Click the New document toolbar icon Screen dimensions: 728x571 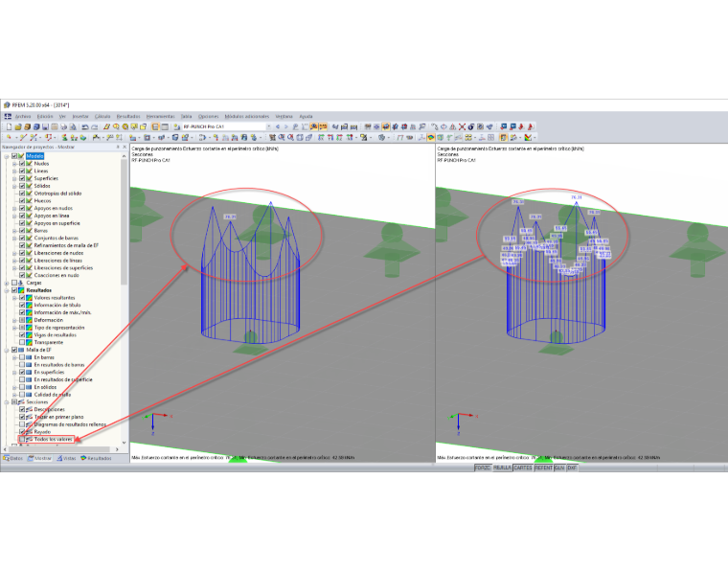pyautogui.click(x=9, y=126)
